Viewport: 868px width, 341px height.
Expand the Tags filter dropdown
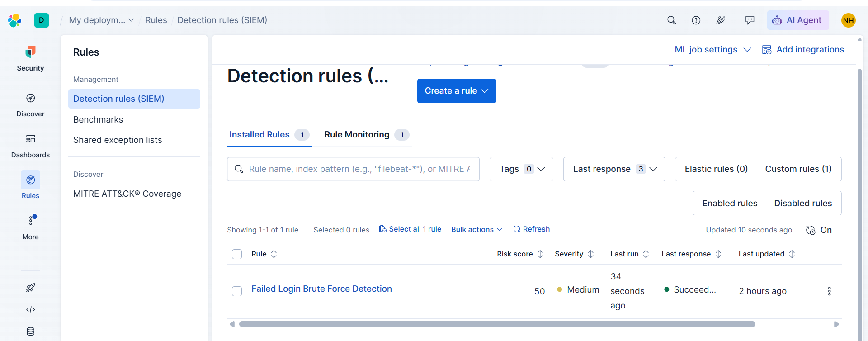pyautogui.click(x=521, y=169)
